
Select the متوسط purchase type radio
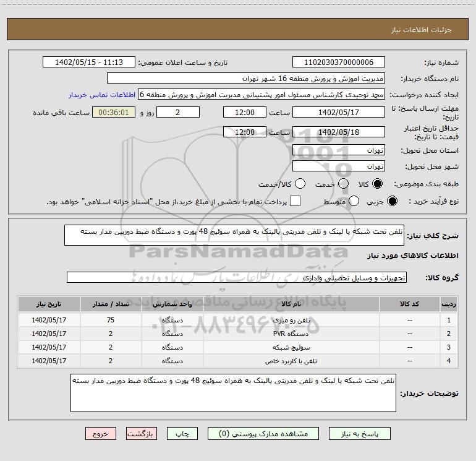[x=354, y=201]
